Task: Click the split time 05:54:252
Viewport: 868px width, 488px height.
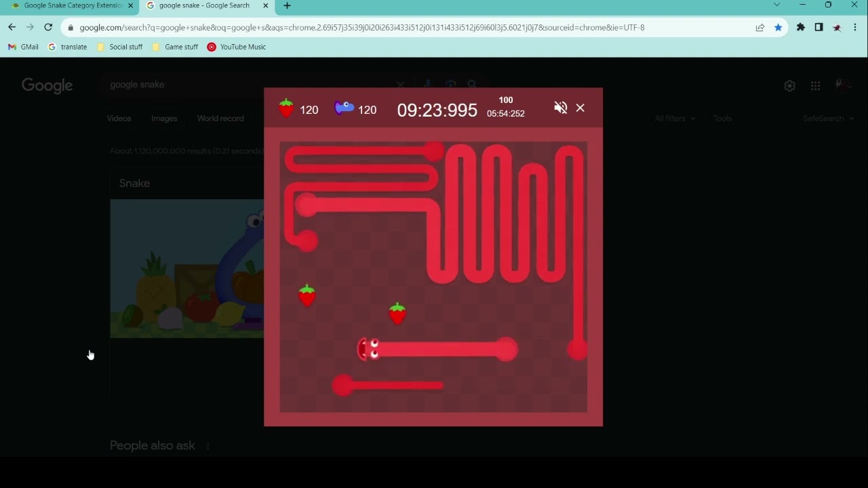Action: point(506,114)
